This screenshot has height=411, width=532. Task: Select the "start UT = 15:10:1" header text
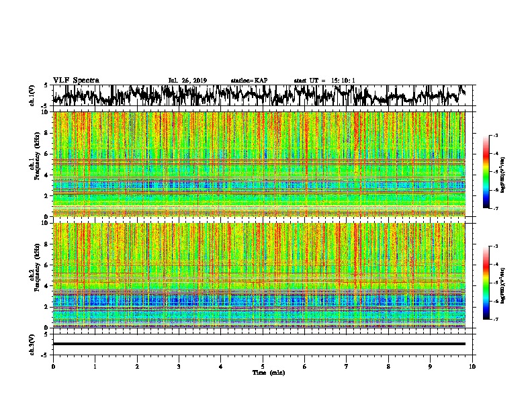pos(324,81)
